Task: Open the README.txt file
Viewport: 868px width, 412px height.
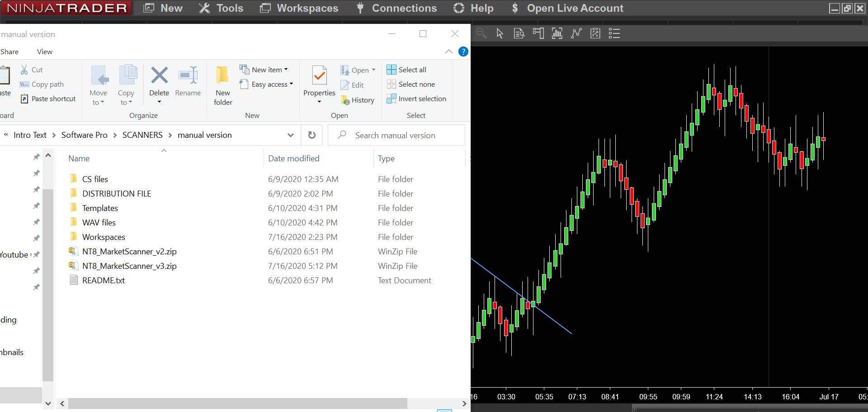Action: [x=103, y=280]
